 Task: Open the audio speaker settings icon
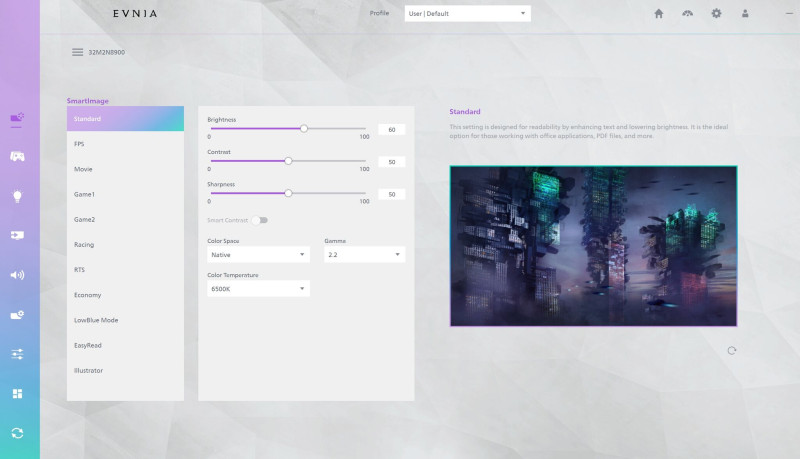click(x=17, y=275)
